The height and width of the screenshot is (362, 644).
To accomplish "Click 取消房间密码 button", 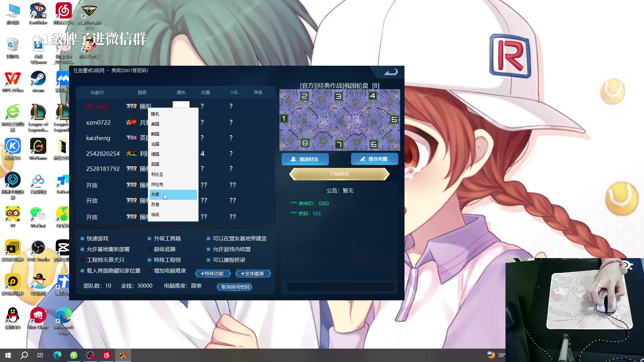I will click(235, 287).
